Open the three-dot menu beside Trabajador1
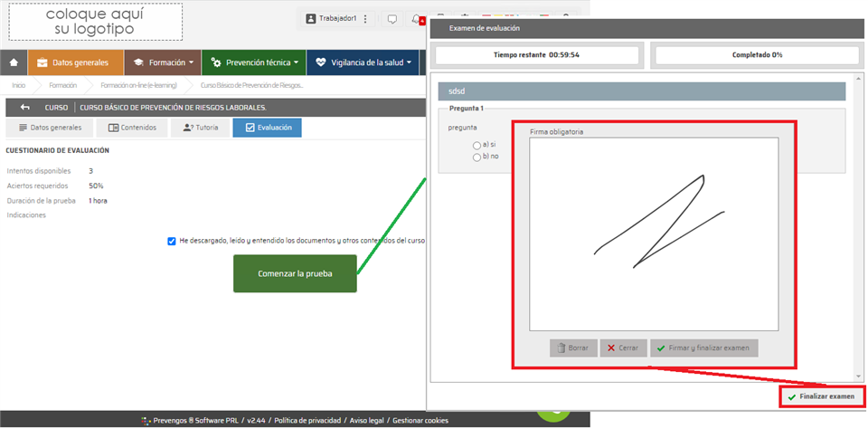The height and width of the screenshot is (429, 868). [x=365, y=19]
